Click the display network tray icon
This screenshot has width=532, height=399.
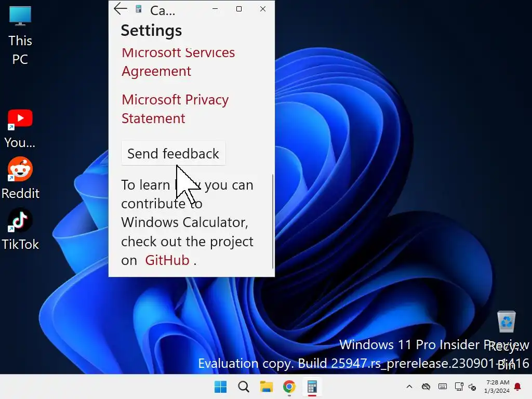coord(459,387)
